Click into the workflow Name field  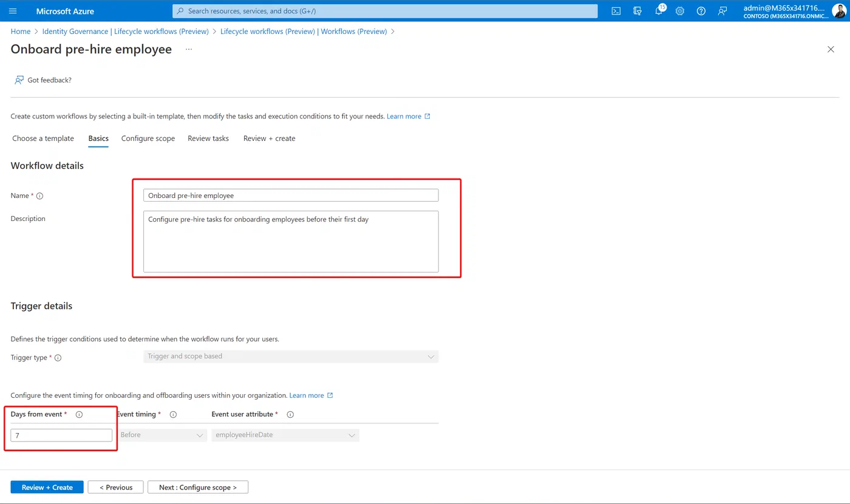click(x=291, y=196)
